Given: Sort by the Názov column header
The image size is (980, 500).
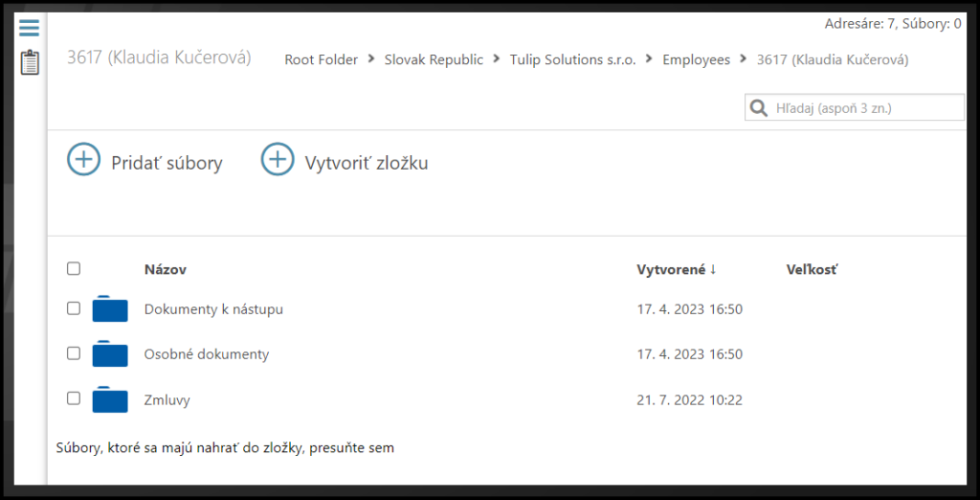Looking at the screenshot, I should point(165,270).
